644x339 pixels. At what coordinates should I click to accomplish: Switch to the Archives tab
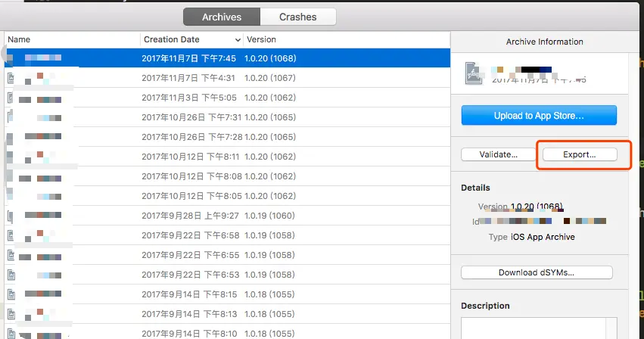click(222, 17)
